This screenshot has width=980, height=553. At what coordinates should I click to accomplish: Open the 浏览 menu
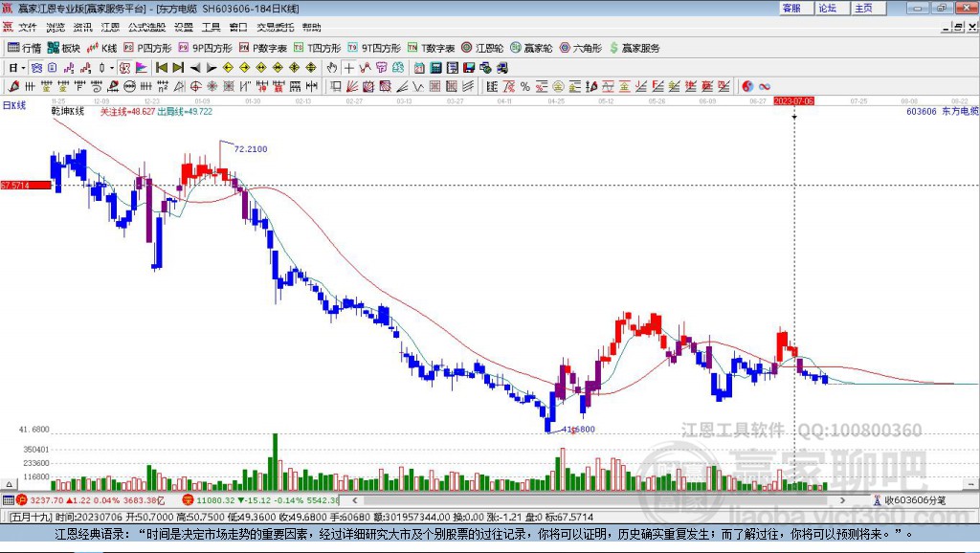pyautogui.click(x=55, y=27)
